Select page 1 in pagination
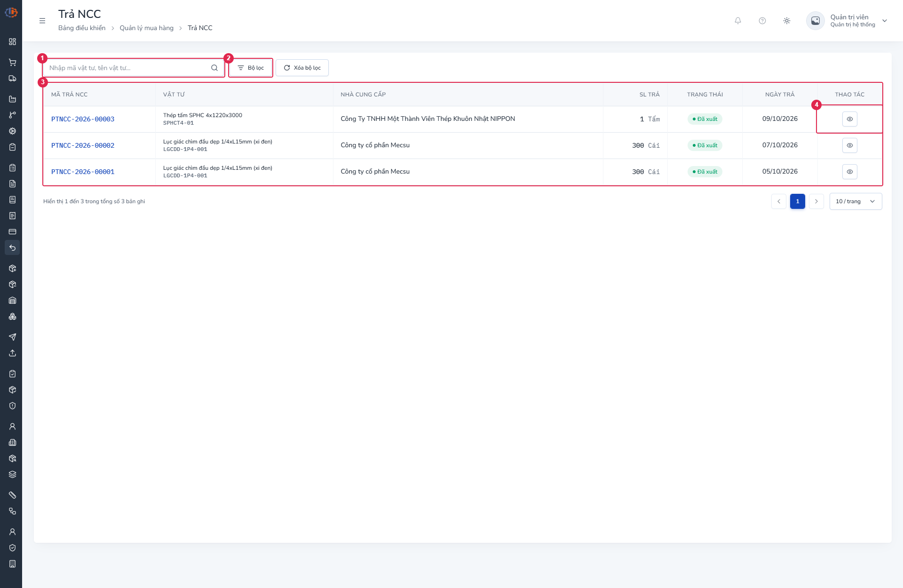Image resolution: width=903 pixels, height=588 pixels. (x=798, y=201)
